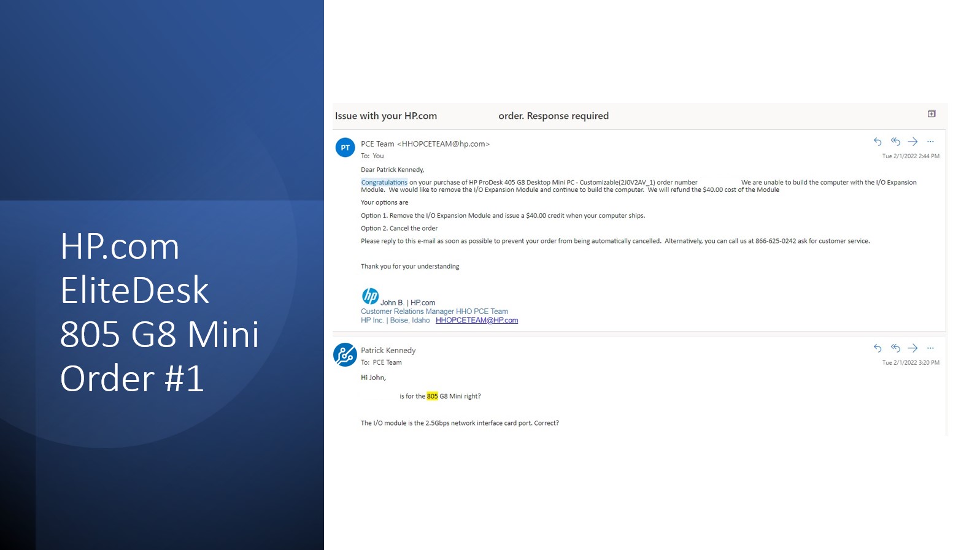Click Customer Relations Manager signature line
The width and height of the screenshot is (980, 550).
click(x=434, y=311)
